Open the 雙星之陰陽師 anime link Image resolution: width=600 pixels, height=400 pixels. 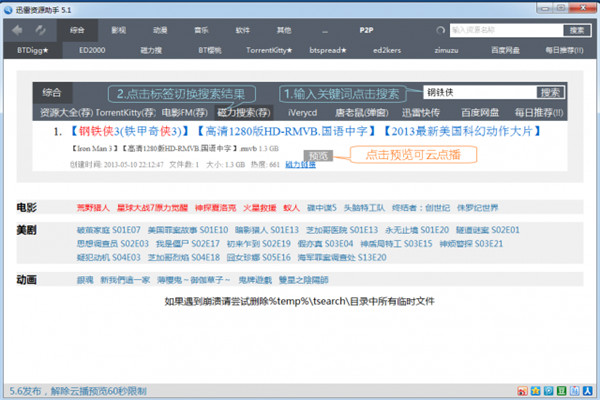tap(303, 280)
